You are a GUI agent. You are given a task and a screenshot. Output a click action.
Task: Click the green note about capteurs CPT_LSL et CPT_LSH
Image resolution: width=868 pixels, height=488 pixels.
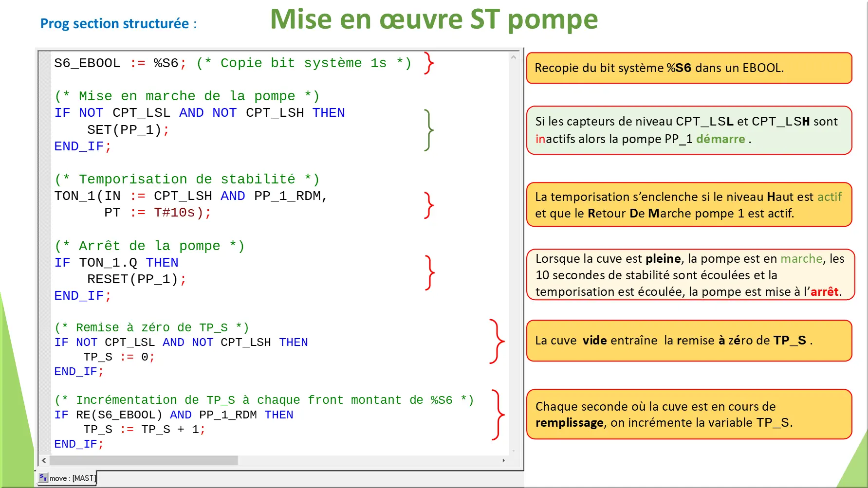(x=689, y=130)
